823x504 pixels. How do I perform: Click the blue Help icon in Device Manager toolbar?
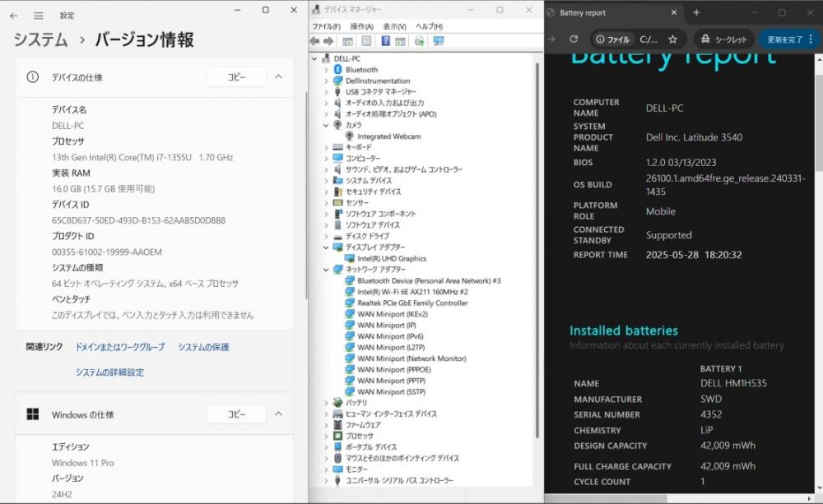pos(385,41)
